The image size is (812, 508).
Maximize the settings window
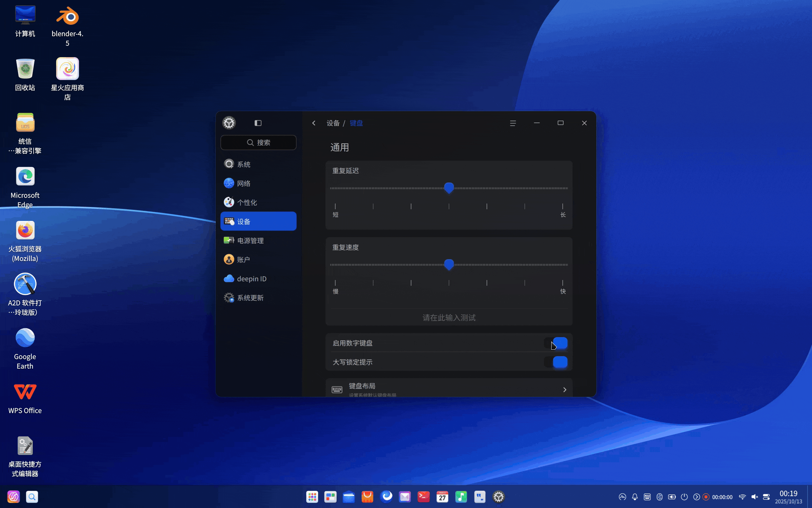[x=560, y=123]
